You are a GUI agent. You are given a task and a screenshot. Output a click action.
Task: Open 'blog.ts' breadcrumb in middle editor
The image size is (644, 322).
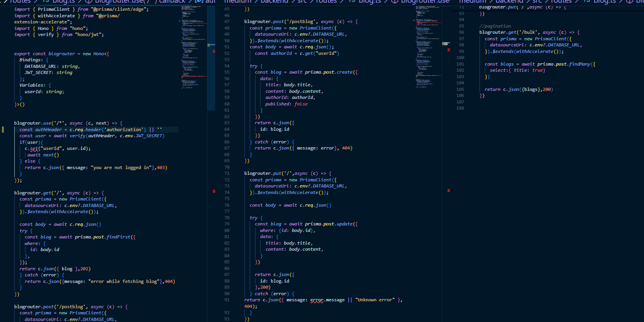(x=370, y=2)
